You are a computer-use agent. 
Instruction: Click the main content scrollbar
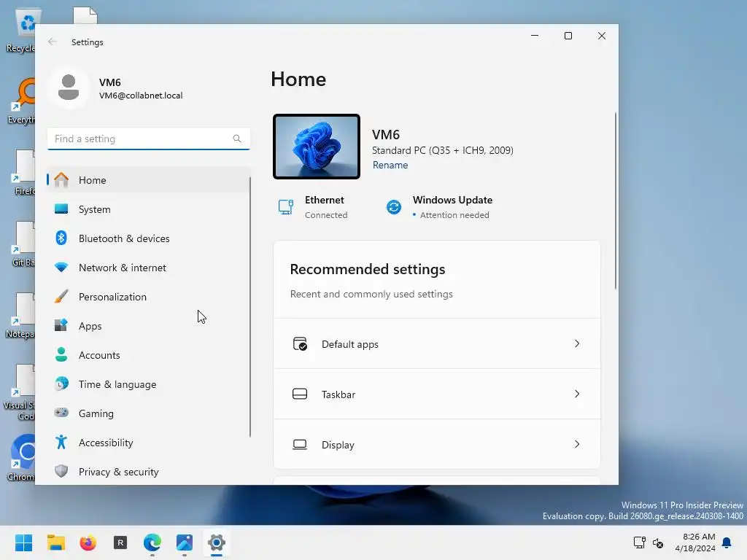point(616,201)
